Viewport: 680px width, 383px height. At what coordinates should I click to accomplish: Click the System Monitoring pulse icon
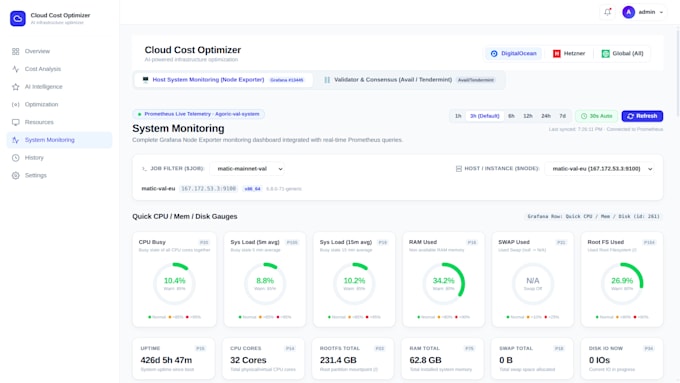point(16,140)
